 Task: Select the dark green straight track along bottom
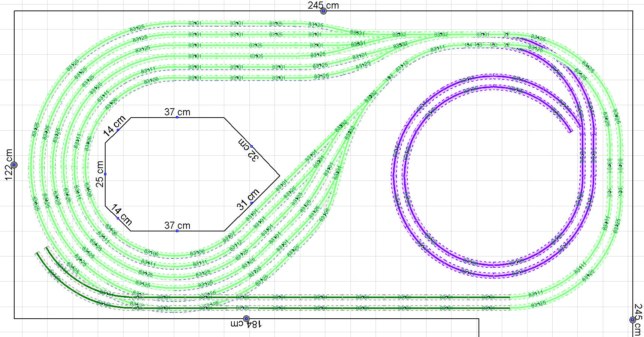point(322,298)
